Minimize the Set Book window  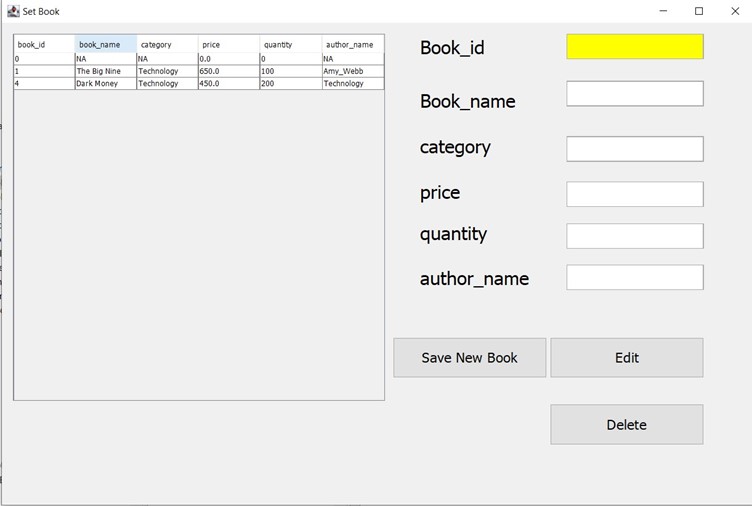point(663,11)
